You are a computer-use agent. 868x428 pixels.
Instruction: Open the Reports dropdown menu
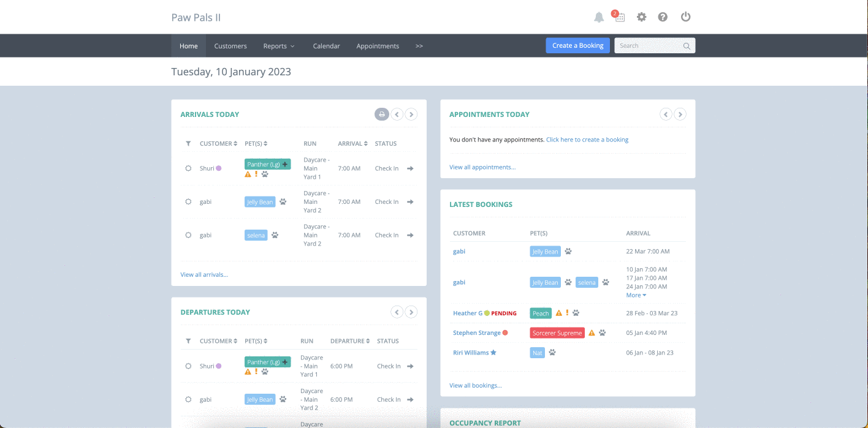pyautogui.click(x=279, y=46)
